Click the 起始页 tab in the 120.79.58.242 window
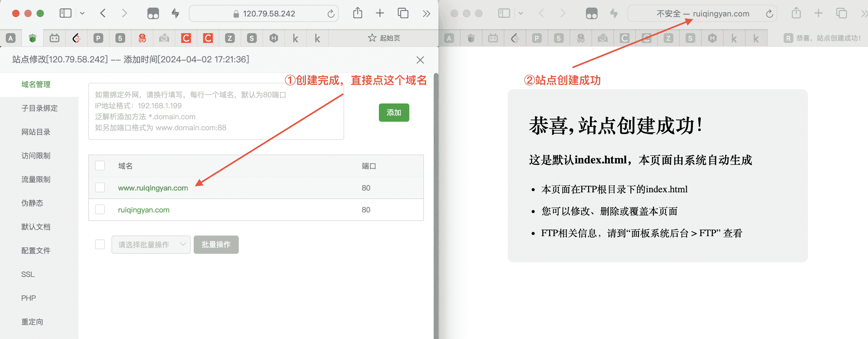The image size is (868, 339). pos(384,38)
